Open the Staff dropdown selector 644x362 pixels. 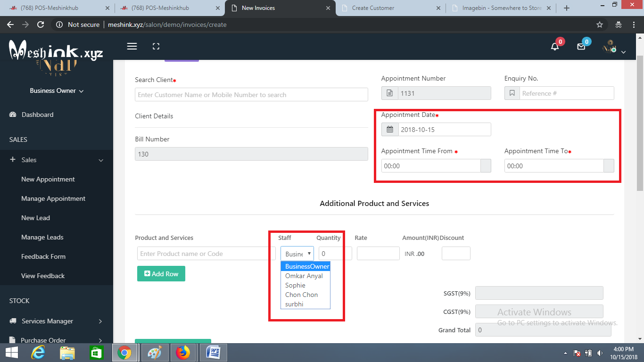click(297, 254)
